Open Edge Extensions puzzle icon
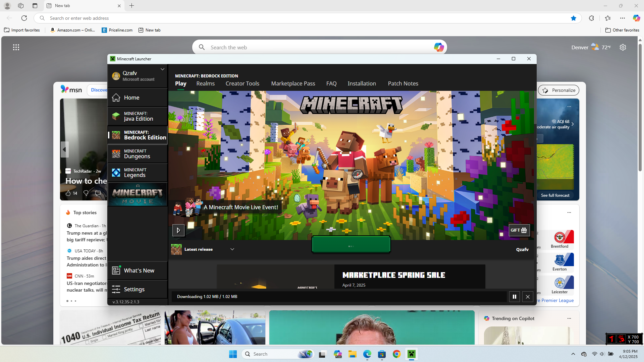The height and width of the screenshot is (362, 644). point(591,18)
